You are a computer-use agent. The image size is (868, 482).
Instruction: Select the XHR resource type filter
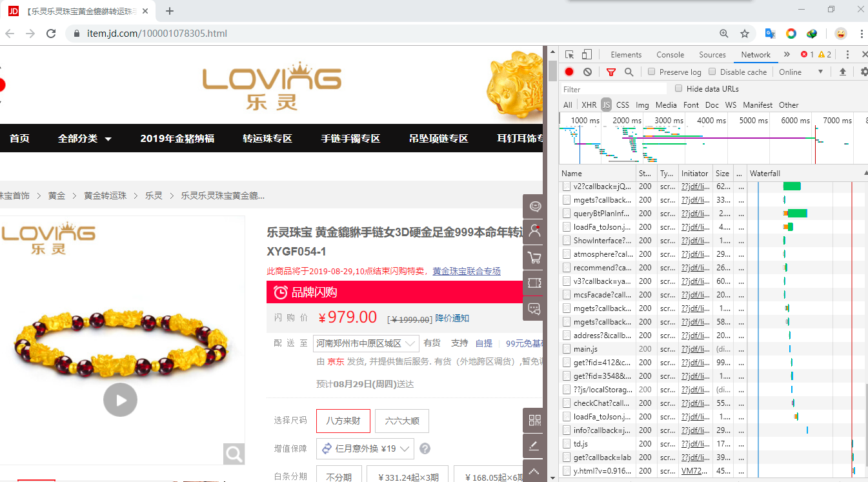(x=589, y=105)
